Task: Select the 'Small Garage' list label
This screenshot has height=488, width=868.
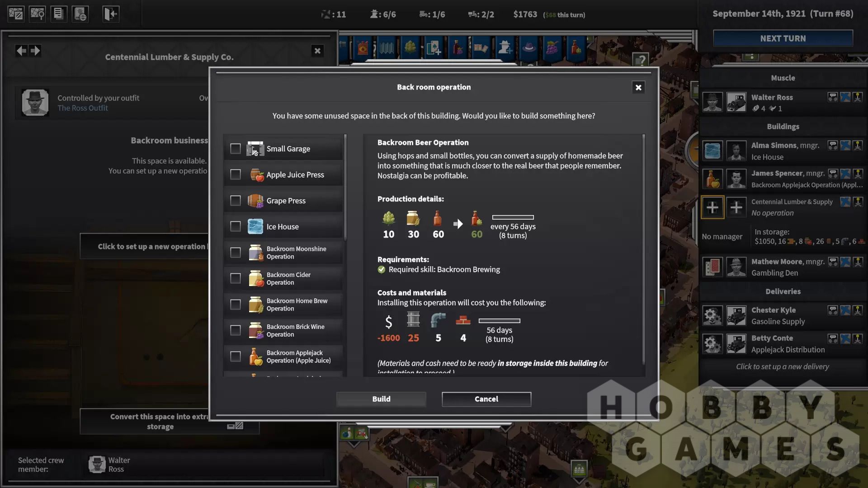Action: point(288,149)
